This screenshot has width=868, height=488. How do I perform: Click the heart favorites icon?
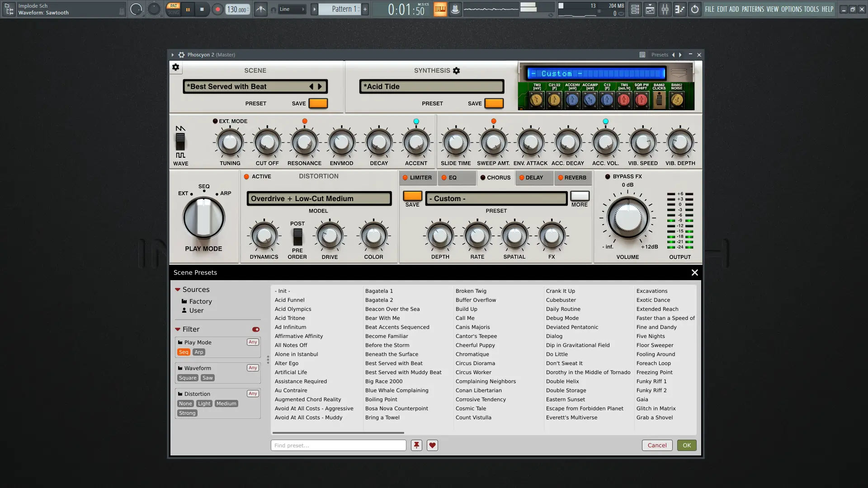point(432,445)
